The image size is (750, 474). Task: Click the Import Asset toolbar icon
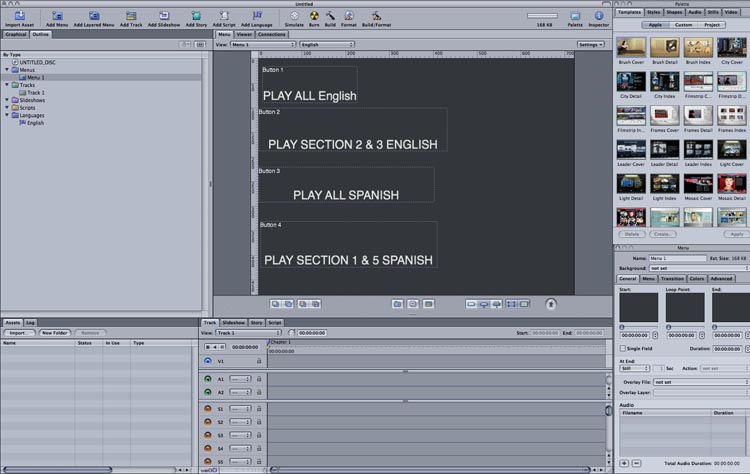point(20,16)
